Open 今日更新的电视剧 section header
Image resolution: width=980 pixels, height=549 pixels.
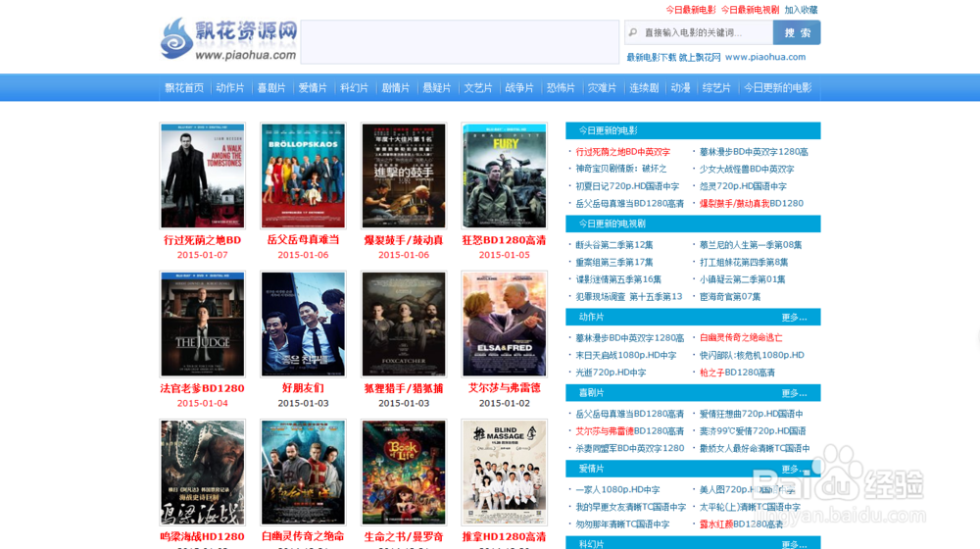[x=693, y=224]
